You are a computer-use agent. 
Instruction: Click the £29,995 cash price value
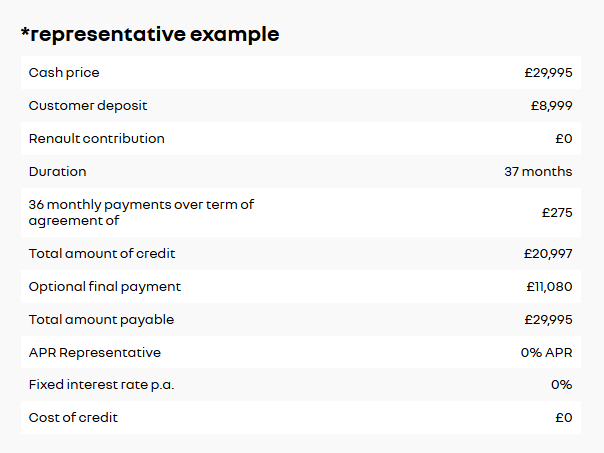pos(548,72)
